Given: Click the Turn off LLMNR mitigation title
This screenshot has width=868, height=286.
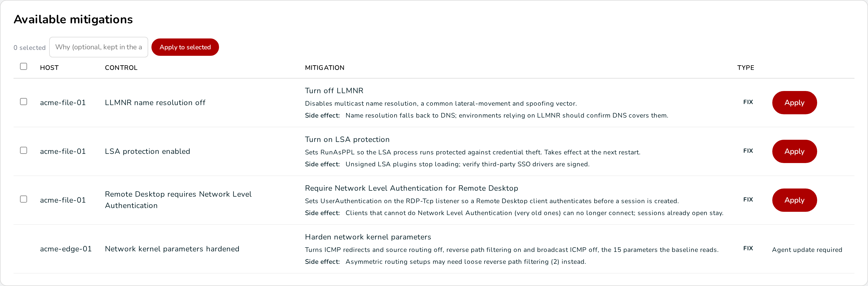Looking at the screenshot, I should [x=334, y=91].
